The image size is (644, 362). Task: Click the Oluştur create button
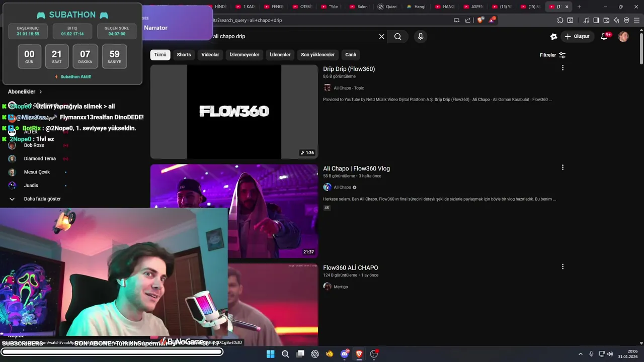click(x=577, y=36)
